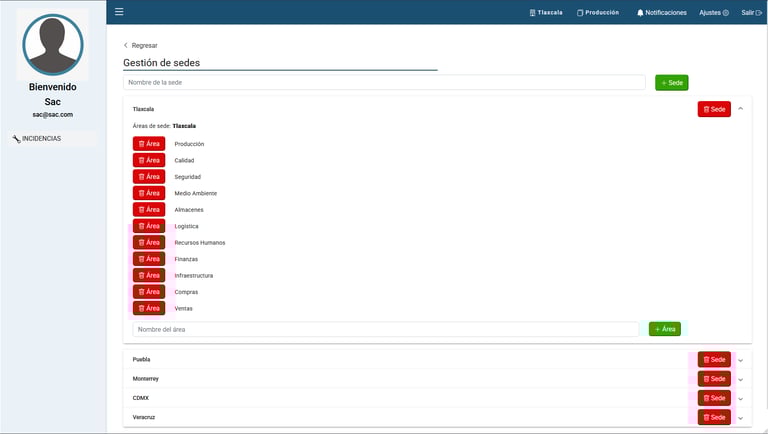This screenshot has height=434, width=768.
Task: Click the green + Área button
Action: (x=665, y=329)
